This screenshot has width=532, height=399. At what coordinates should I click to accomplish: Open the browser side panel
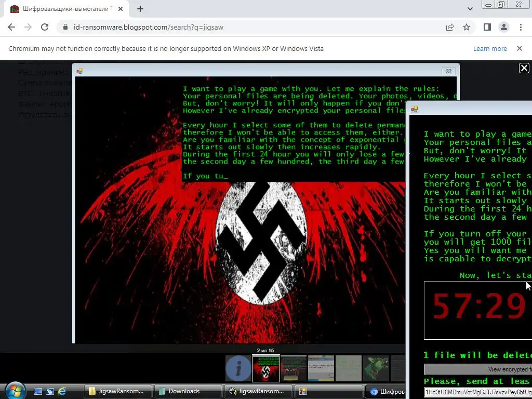487,27
